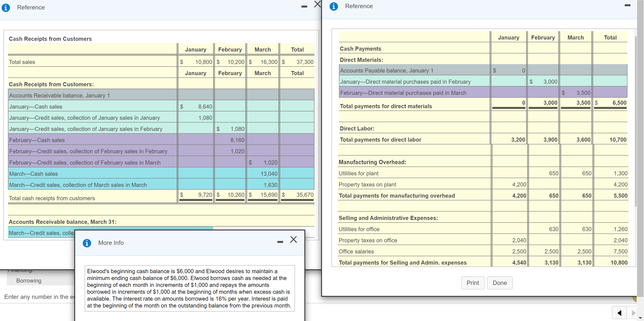Close the More Info popup
This screenshot has height=321, width=644.
pyautogui.click(x=293, y=239)
